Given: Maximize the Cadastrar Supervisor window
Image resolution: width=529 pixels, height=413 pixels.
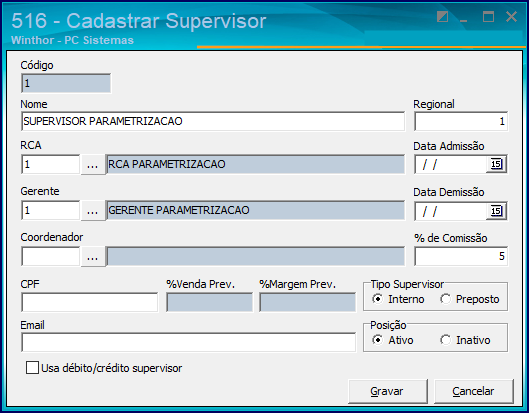Looking at the screenshot, I should click(x=488, y=17).
